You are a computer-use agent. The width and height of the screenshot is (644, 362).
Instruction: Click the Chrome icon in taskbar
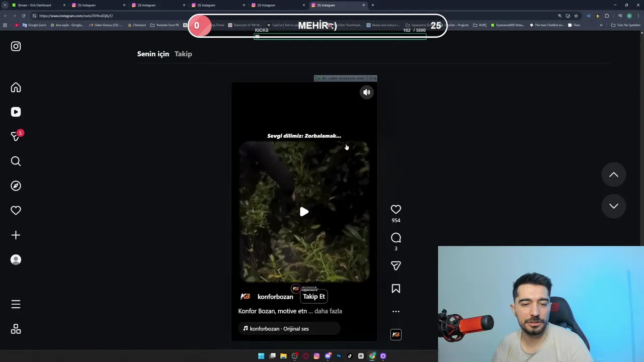pyautogui.click(x=372, y=356)
